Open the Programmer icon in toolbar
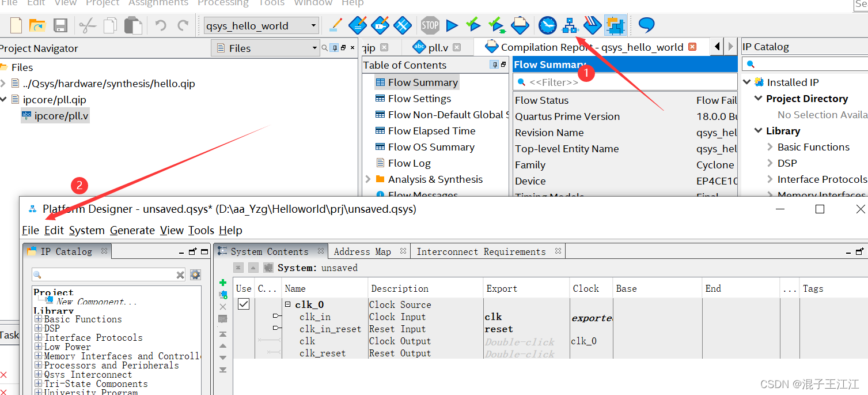The image size is (868, 395). pos(592,25)
